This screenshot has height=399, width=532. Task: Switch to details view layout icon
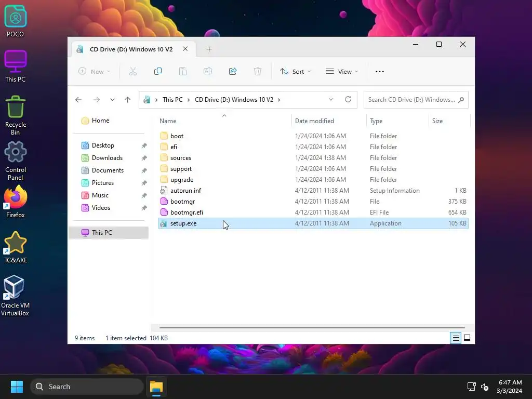coord(456,338)
